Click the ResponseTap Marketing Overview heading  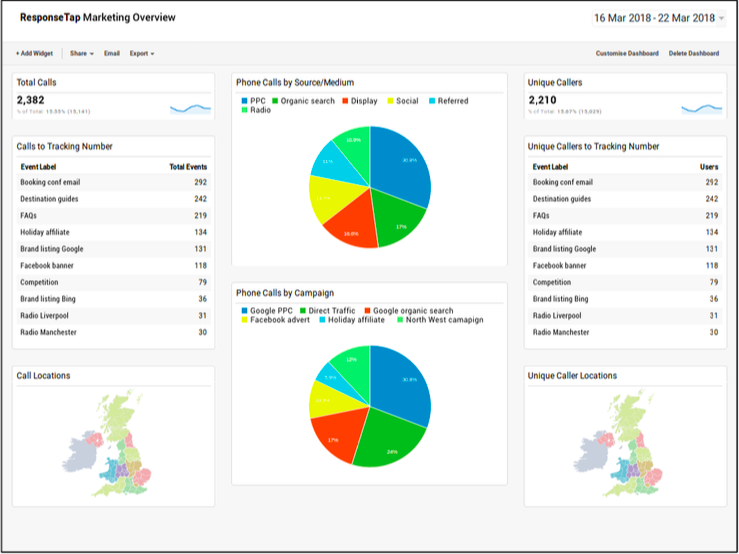coord(98,18)
